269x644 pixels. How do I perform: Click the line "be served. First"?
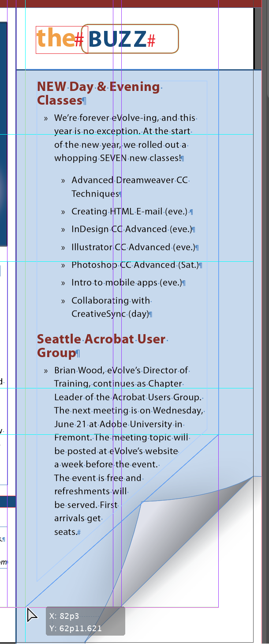pos(86,505)
